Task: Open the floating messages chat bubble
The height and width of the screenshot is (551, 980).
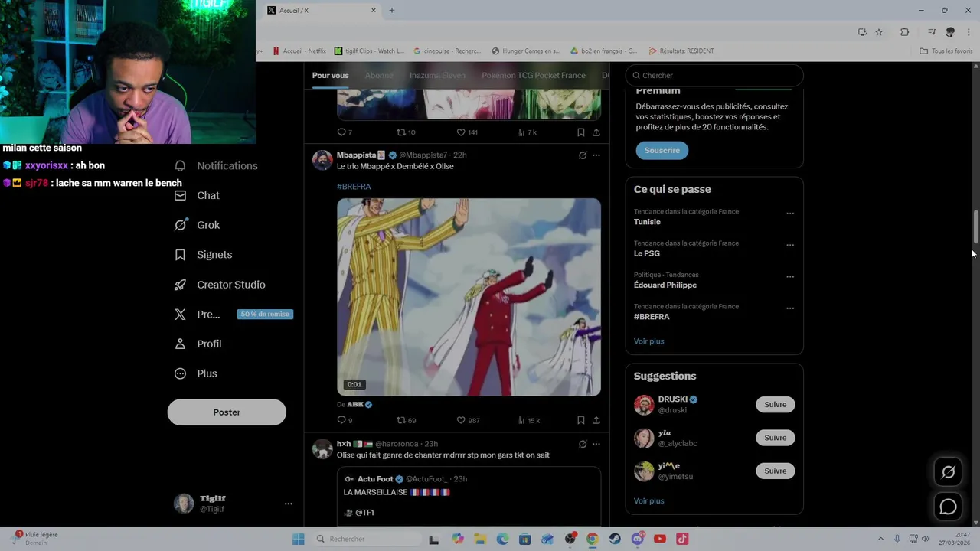Action: (x=948, y=507)
